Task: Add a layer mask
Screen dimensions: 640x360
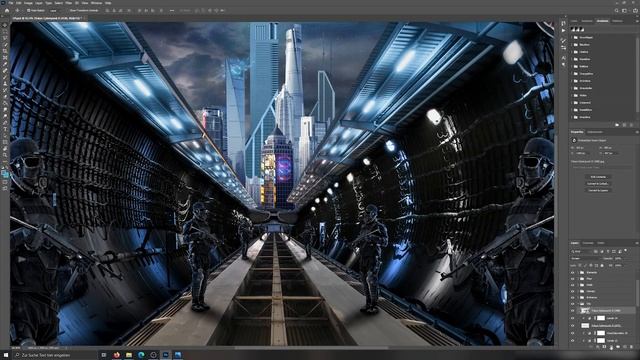Action: 604,347
